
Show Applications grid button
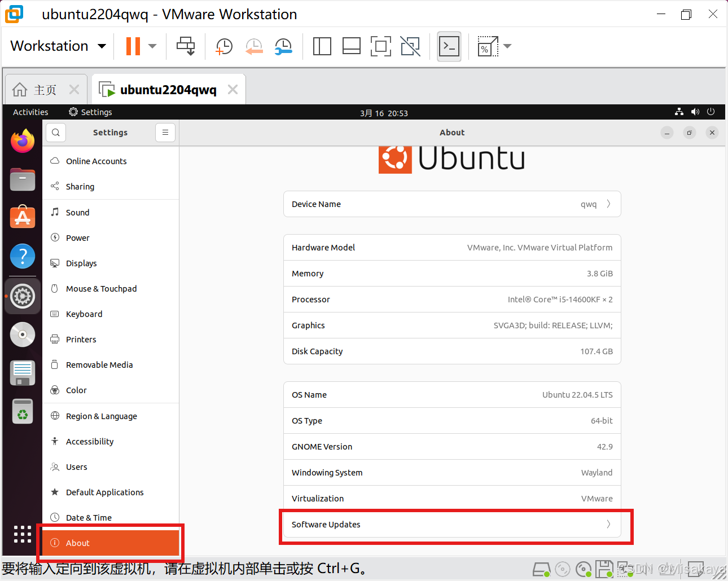point(23,534)
